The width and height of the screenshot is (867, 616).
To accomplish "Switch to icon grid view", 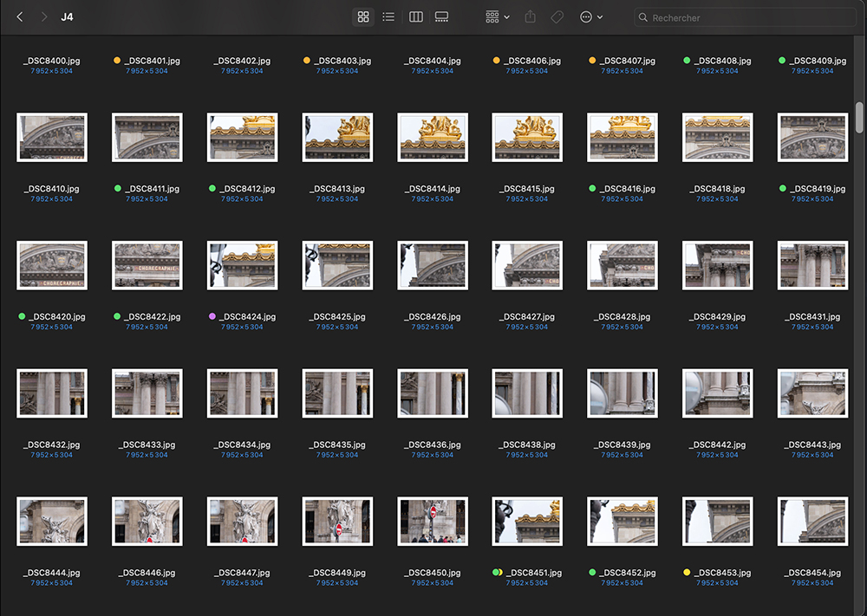I will click(x=363, y=17).
